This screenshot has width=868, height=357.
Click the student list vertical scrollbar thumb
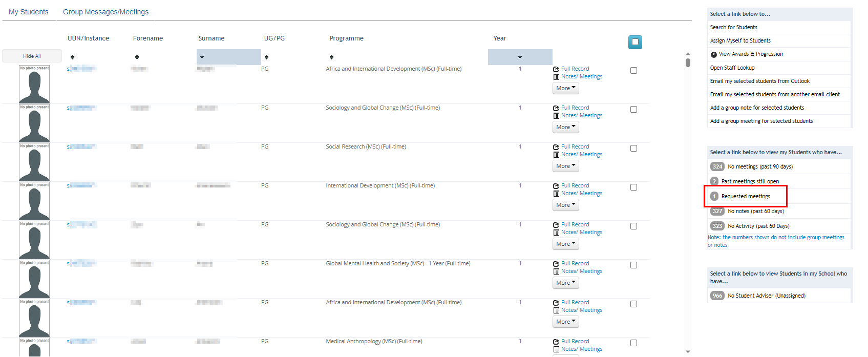click(688, 62)
